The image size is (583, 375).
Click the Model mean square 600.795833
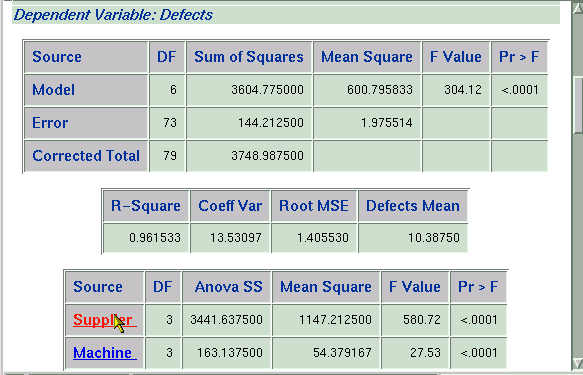pos(380,90)
